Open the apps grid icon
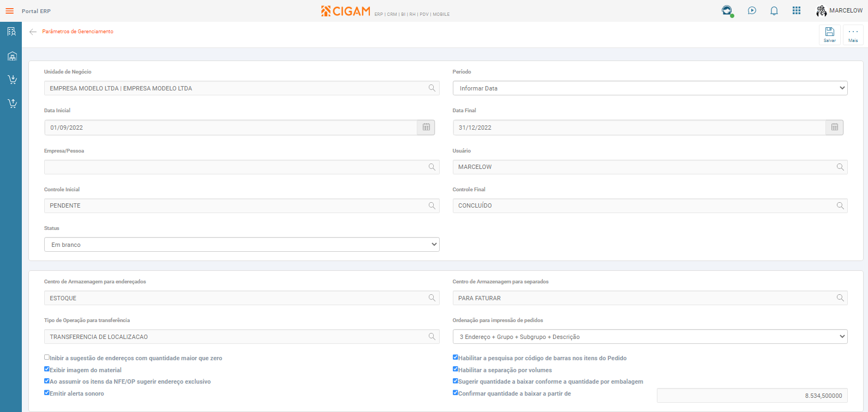This screenshot has width=868, height=412. pos(796,11)
